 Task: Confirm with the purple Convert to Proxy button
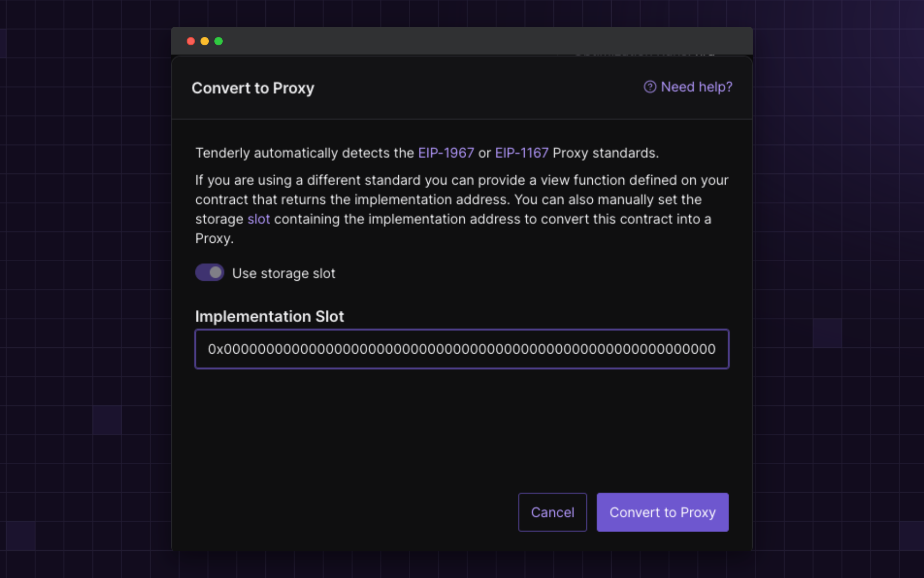coord(662,512)
